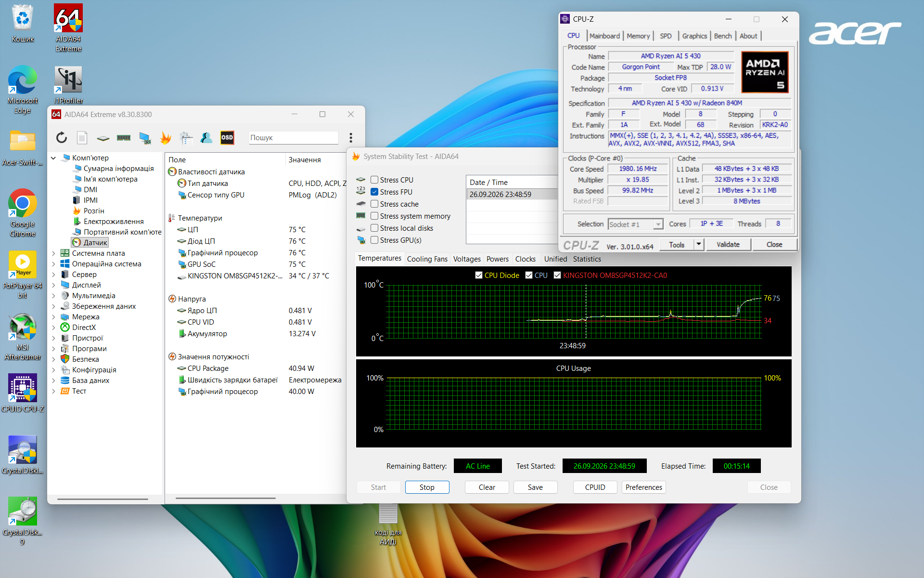Toggle the CPU Diode graph checkbox
Image resolution: width=924 pixels, height=578 pixels.
point(479,275)
